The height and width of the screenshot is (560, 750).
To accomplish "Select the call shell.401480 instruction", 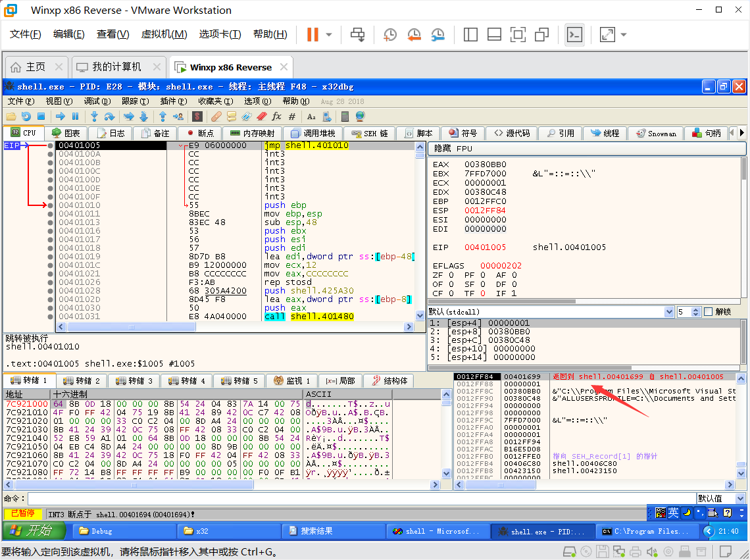I will coord(309,317).
